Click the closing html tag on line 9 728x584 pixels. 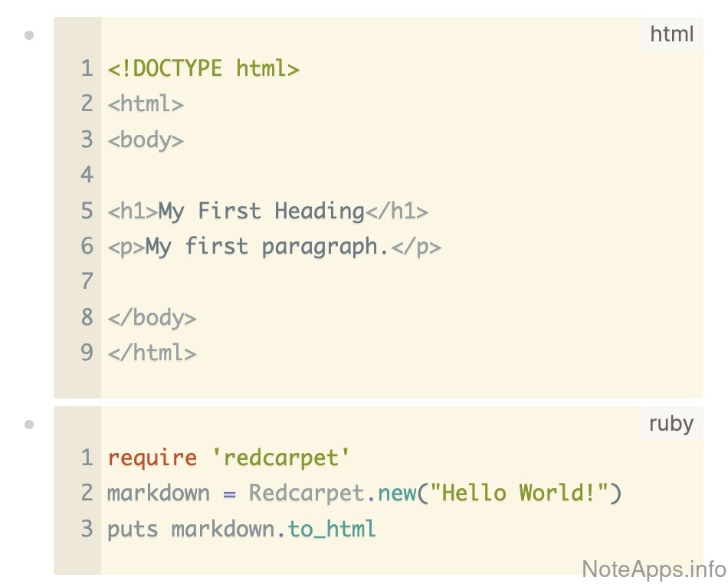click(x=152, y=353)
